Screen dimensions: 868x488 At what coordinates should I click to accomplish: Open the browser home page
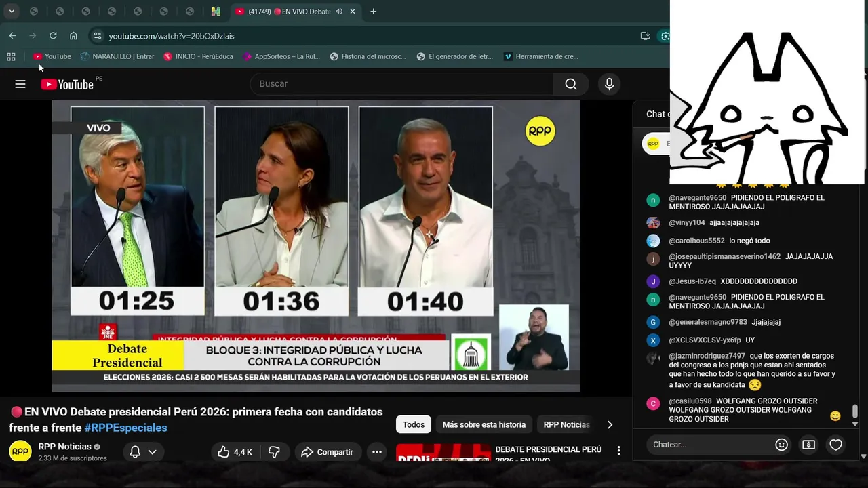(x=73, y=35)
